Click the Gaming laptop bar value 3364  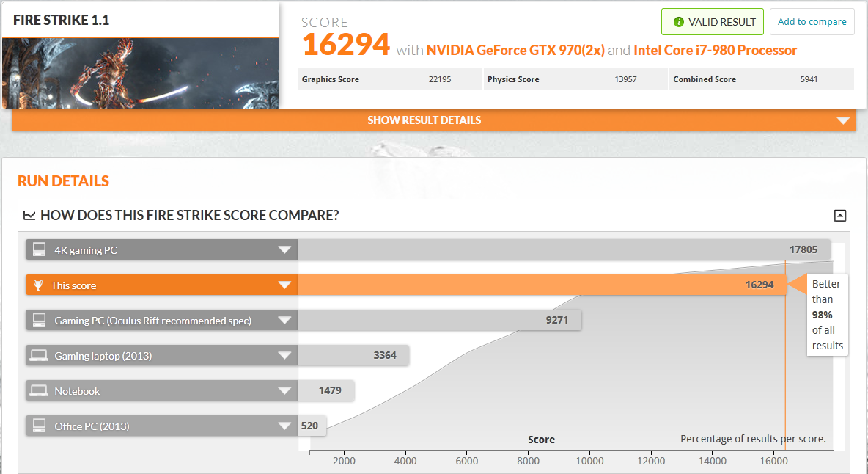pyautogui.click(x=385, y=355)
